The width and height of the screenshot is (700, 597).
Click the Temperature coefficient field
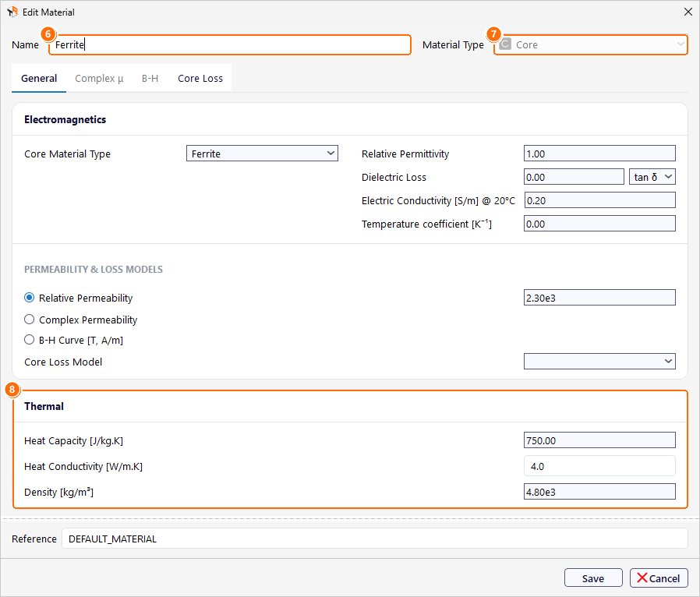[599, 224]
